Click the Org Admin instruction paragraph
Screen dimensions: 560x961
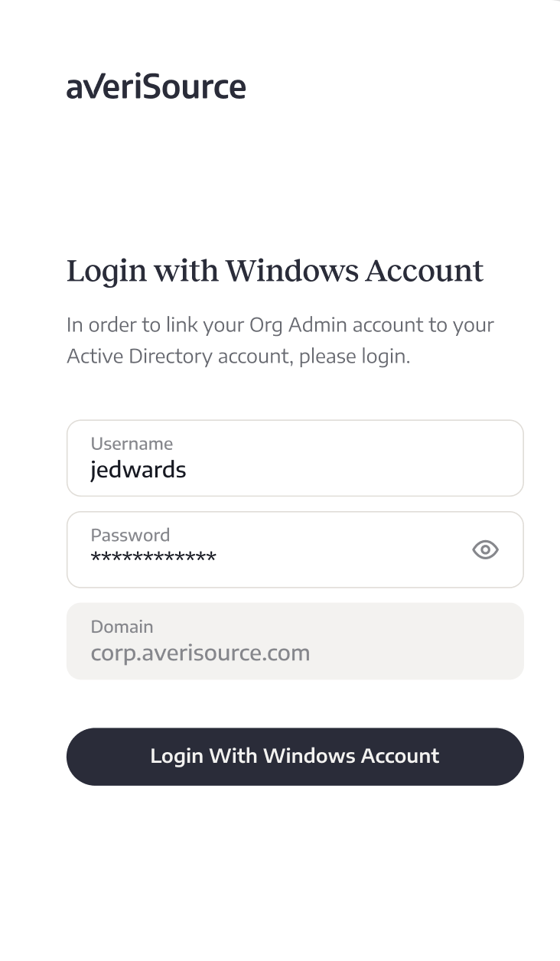click(280, 340)
